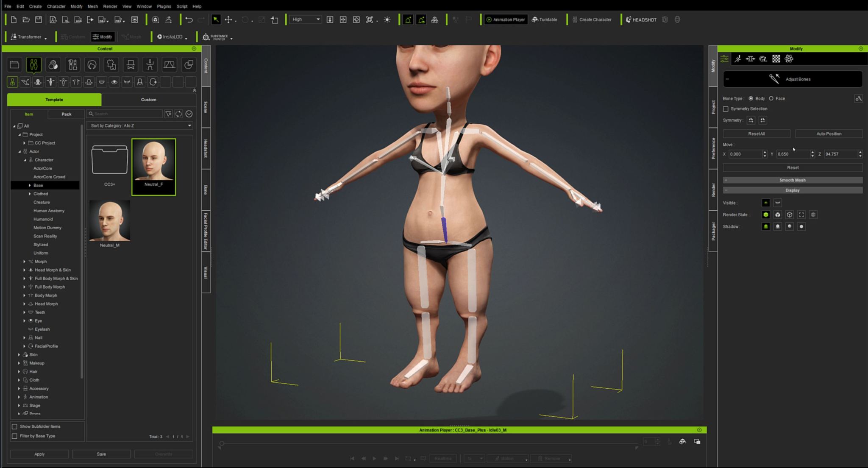The width and height of the screenshot is (868, 468).
Task: Click the Save button in Content
Action: click(101, 454)
